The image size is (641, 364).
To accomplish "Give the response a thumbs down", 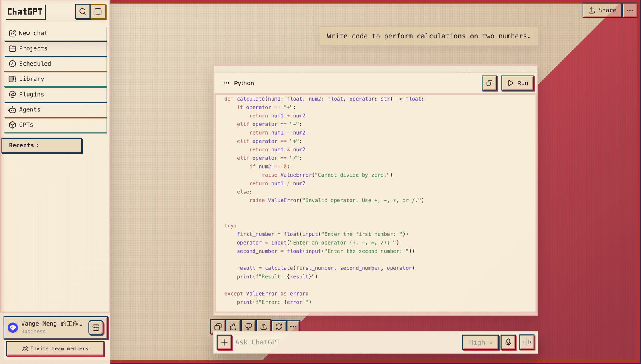I will click(248, 326).
